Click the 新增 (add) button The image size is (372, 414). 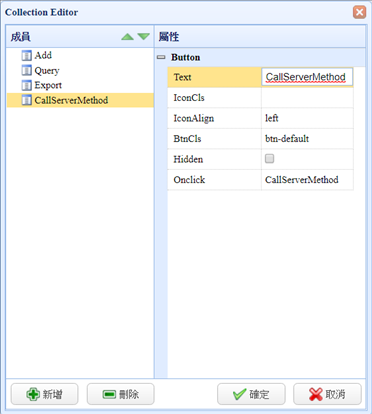(44, 394)
